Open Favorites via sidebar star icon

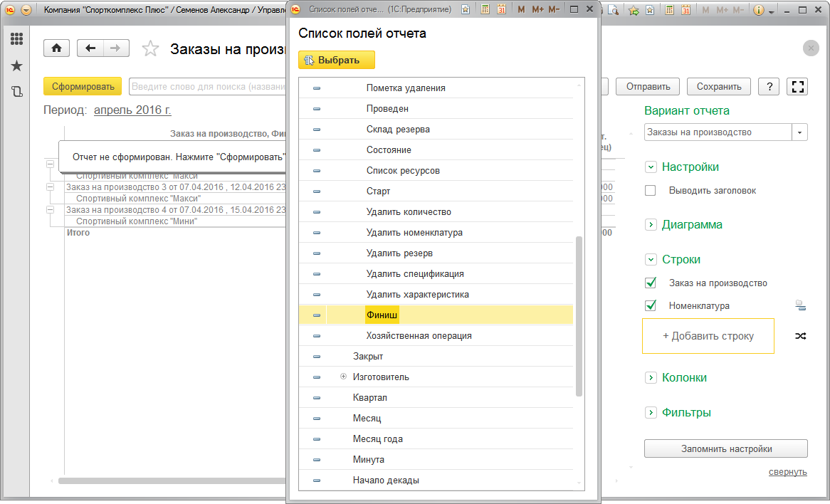[16, 65]
